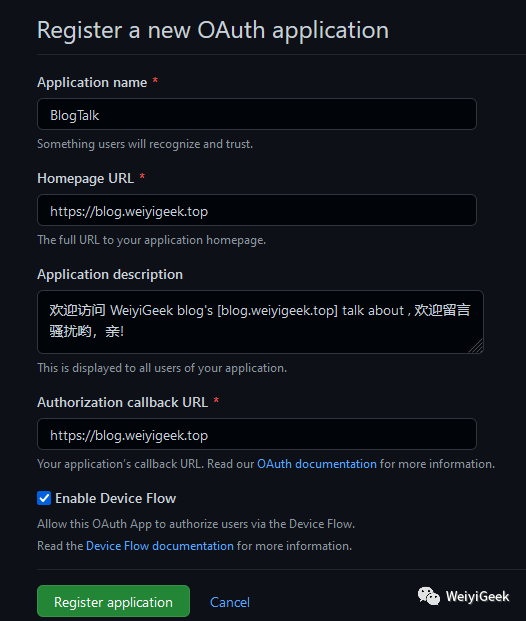Viewport: 526px width, 621px height.
Task: Click the 'Homepage URL' field label
Action: (86, 178)
